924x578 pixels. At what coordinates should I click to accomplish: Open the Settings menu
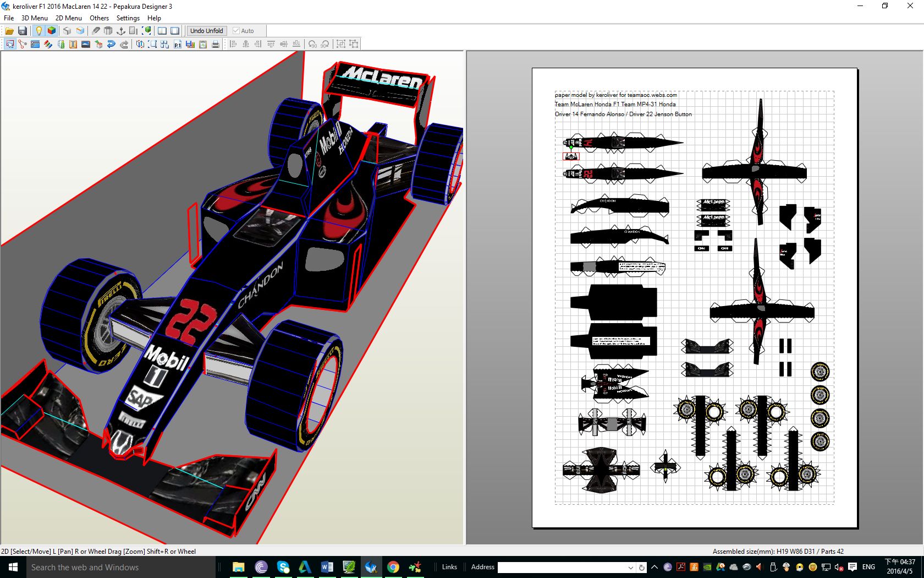pos(128,18)
